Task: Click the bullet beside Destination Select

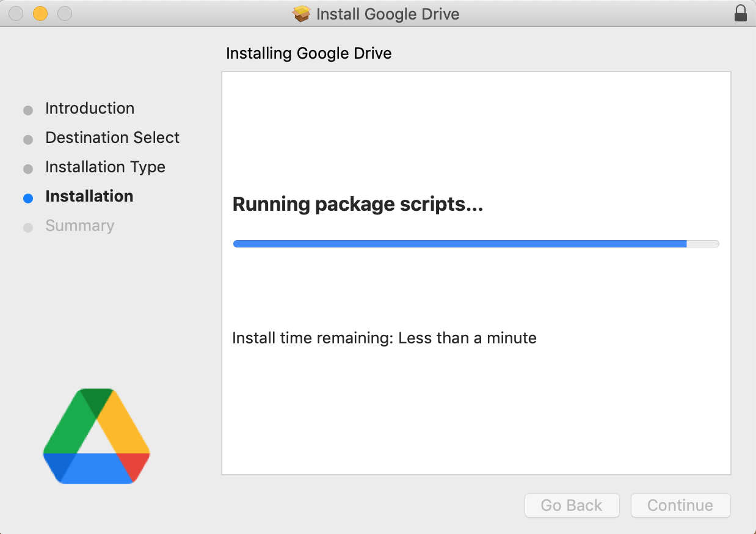Action: (27, 139)
